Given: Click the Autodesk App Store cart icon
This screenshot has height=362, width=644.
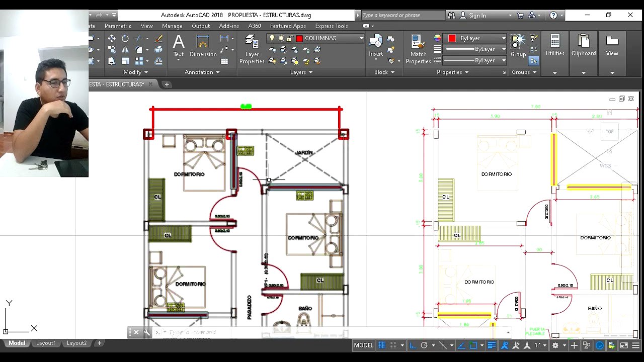Looking at the screenshot, I should 520,15.
